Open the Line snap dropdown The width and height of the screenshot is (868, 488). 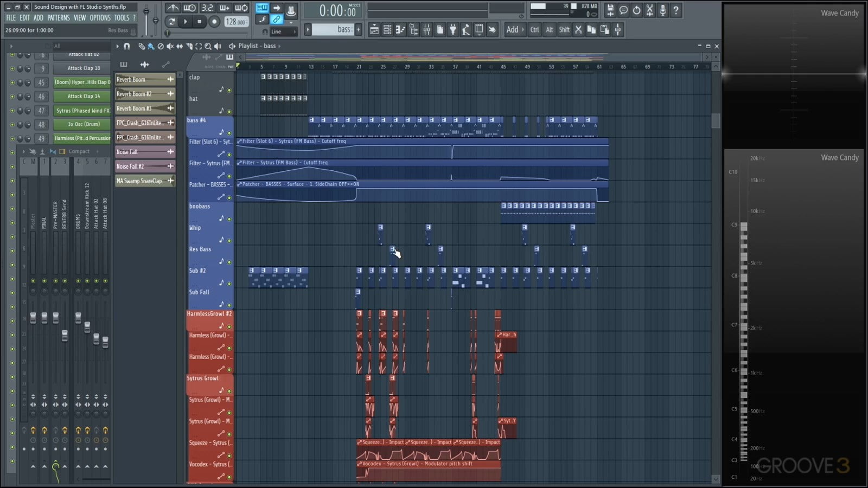tap(283, 31)
